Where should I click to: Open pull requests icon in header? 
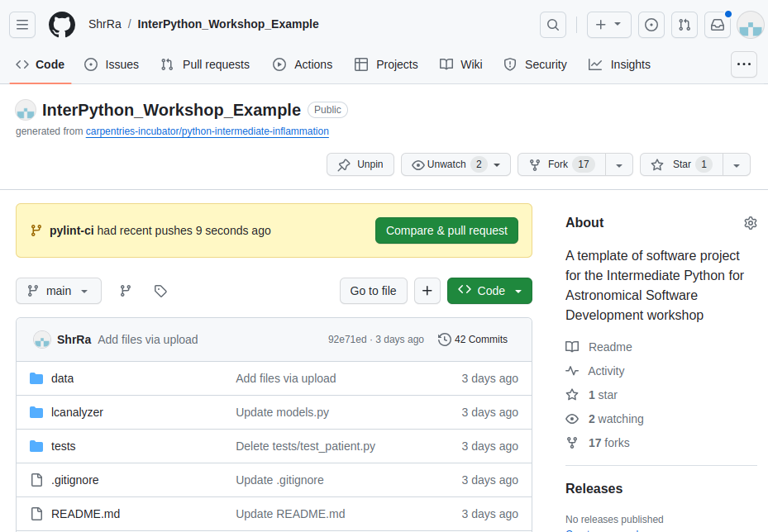(x=685, y=25)
